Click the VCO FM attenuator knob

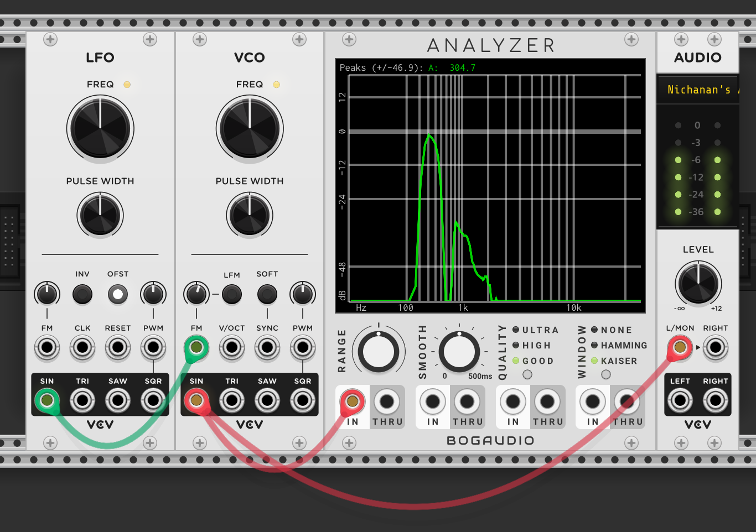pyautogui.click(x=196, y=294)
